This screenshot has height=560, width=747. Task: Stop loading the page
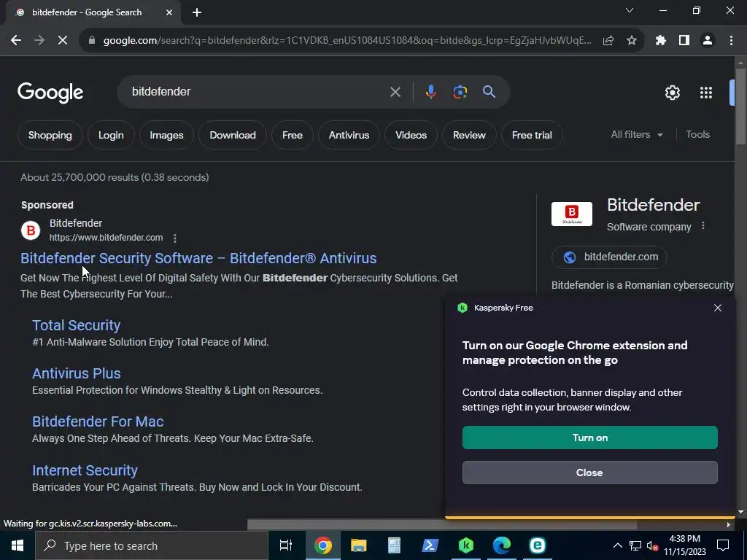[x=63, y=41]
